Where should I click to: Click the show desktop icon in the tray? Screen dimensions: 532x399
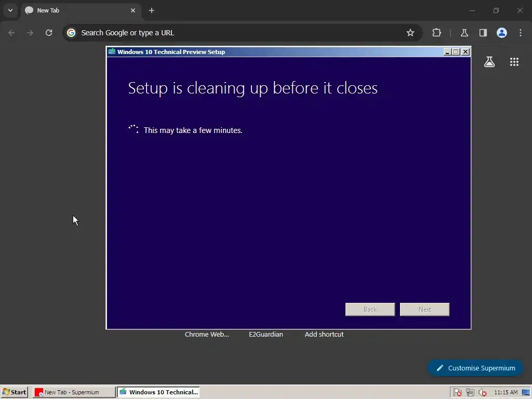(526, 393)
